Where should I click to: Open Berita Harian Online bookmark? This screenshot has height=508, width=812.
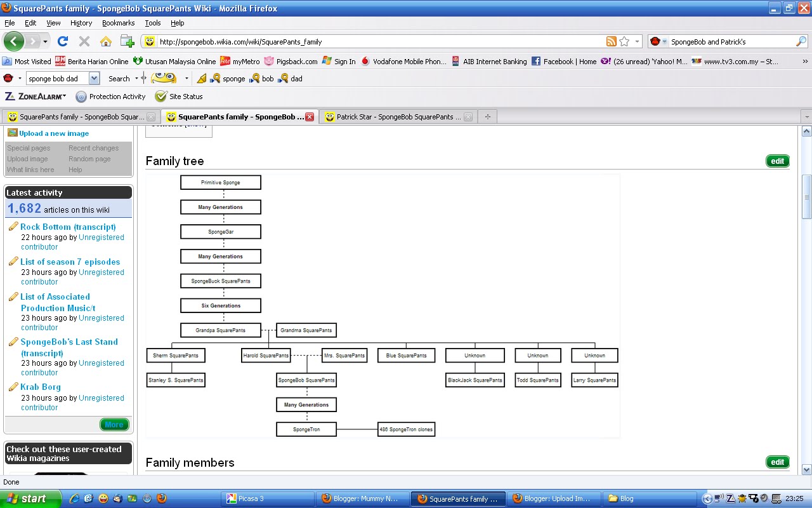92,62
